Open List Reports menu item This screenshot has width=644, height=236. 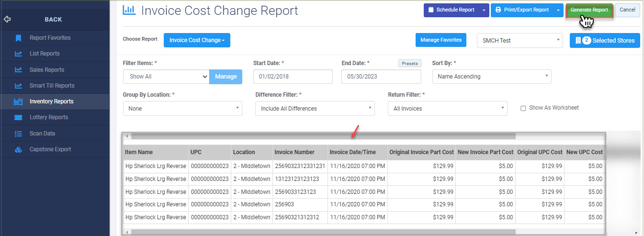(45, 54)
